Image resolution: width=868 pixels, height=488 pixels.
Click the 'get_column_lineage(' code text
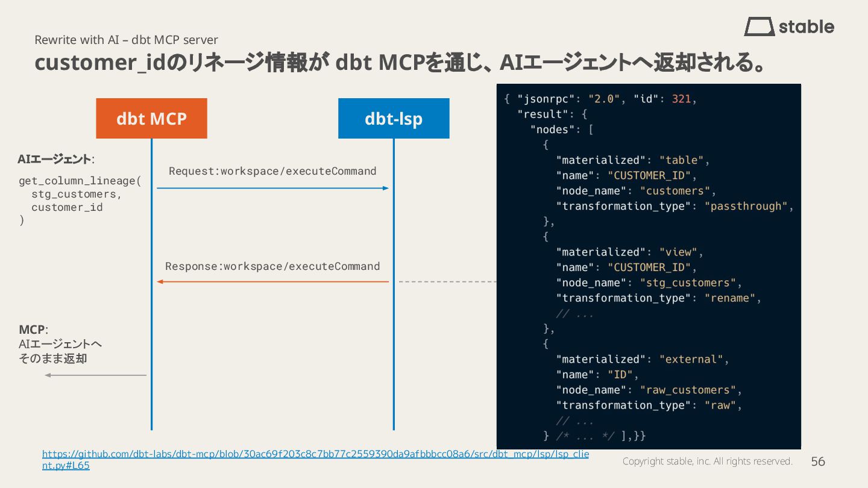80,181
